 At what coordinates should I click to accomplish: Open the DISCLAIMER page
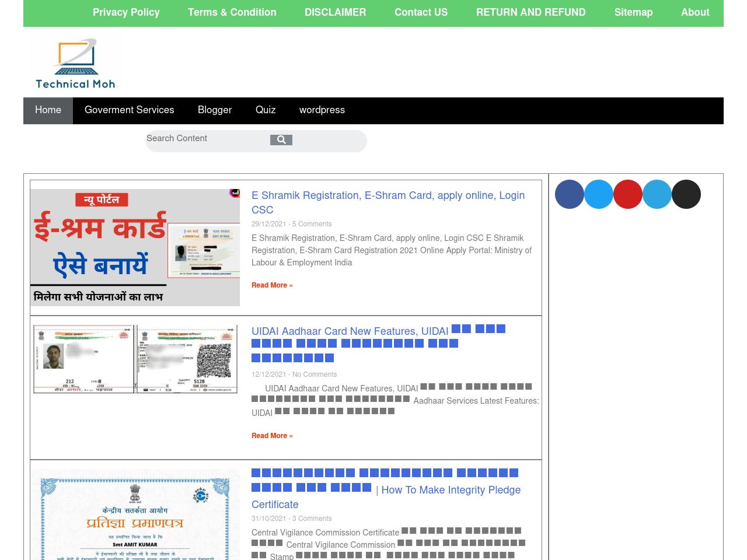[x=336, y=12]
